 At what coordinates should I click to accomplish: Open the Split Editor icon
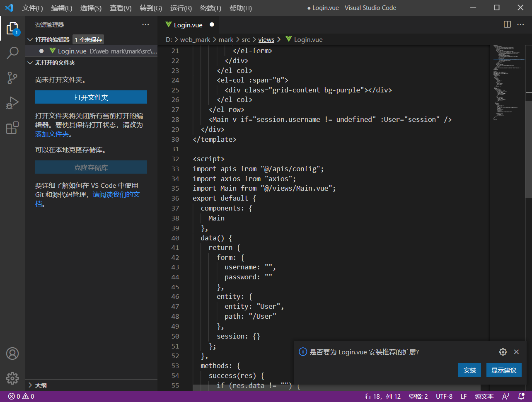pyautogui.click(x=507, y=24)
